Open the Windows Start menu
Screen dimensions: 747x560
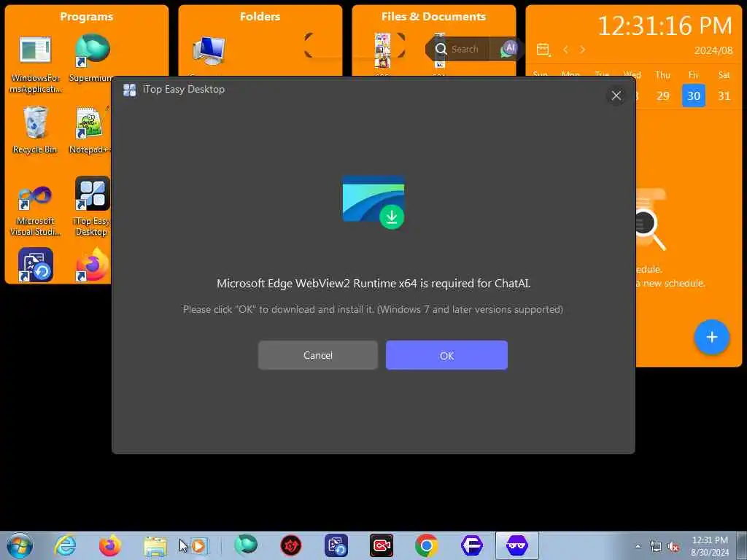[x=20, y=545]
